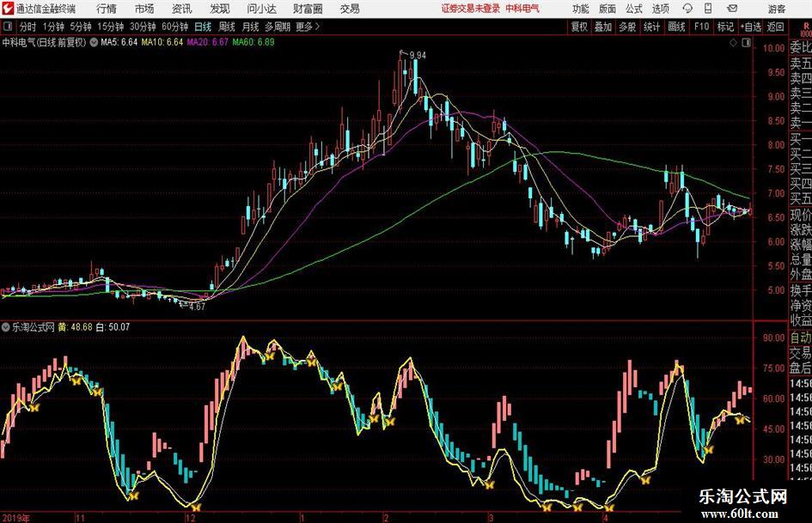Switch to the 60分钟 period
This screenshot has width=812, height=523.
(x=174, y=27)
